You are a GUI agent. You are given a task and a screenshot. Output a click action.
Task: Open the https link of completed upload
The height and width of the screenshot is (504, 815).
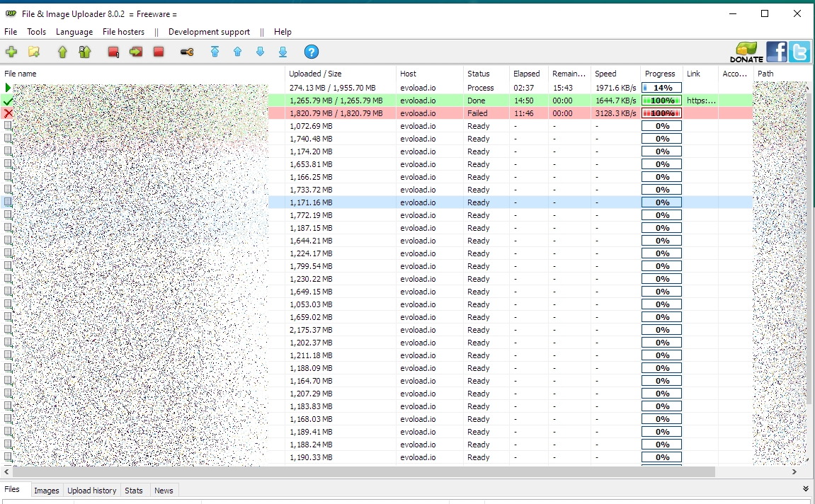point(700,101)
